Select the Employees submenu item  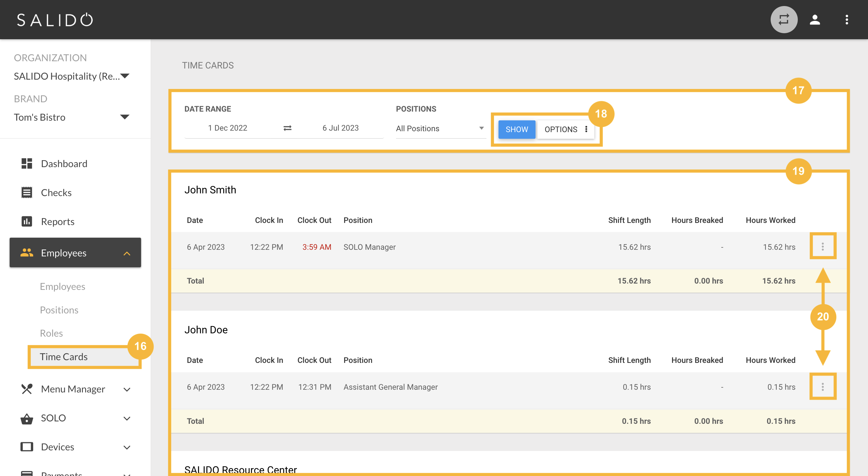[62, 286]
